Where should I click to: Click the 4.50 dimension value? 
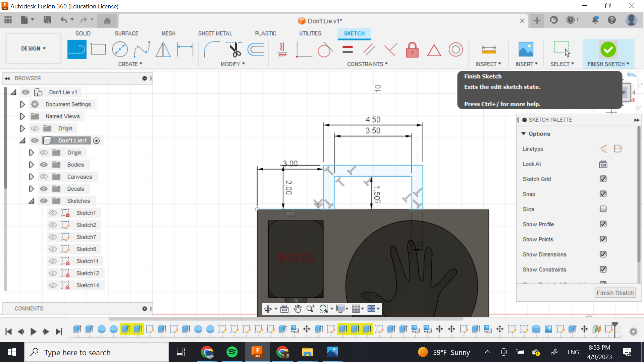pos(373,119)
